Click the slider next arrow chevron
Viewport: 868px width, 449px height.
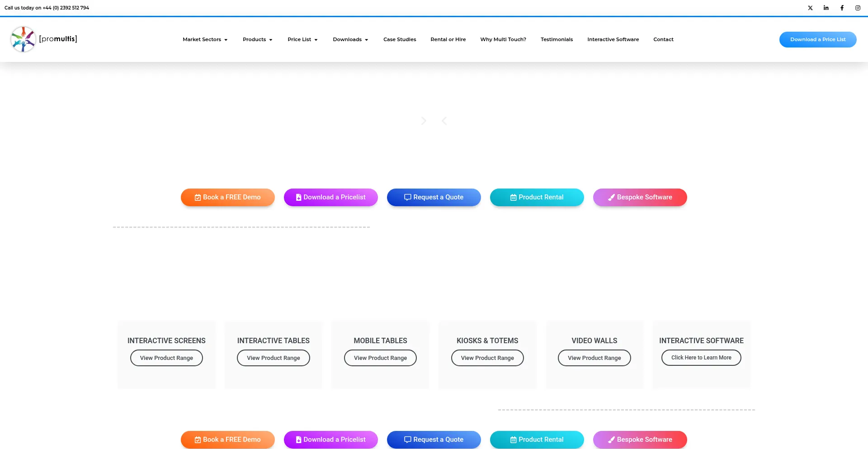tap(424, 121)
